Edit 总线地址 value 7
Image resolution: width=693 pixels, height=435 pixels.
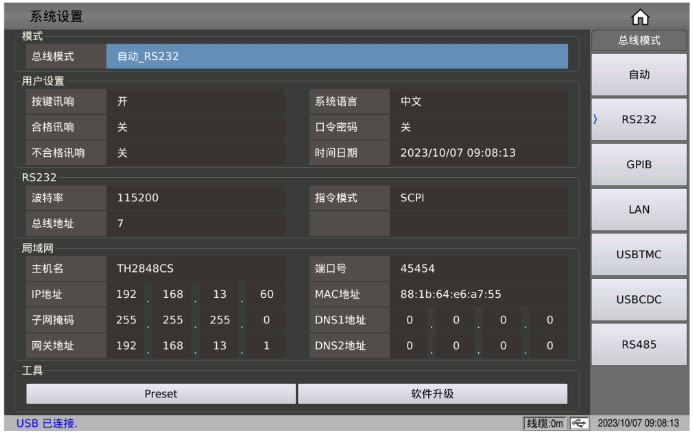[195, 223]
